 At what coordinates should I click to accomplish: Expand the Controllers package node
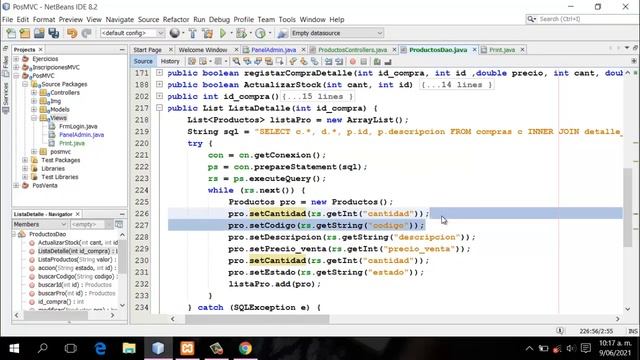tap(34, 93)
